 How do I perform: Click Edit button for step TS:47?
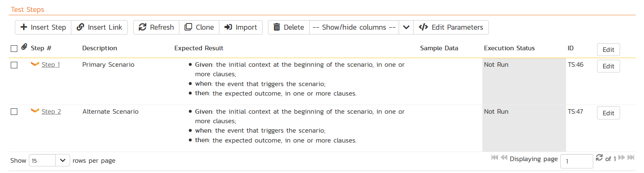608,113
